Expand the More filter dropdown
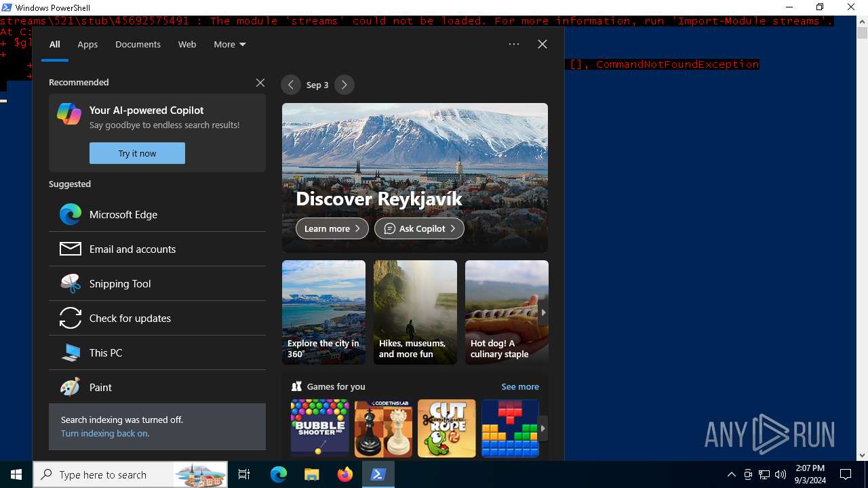The height and width of the screenshot is (488, 868). (230, 44)
